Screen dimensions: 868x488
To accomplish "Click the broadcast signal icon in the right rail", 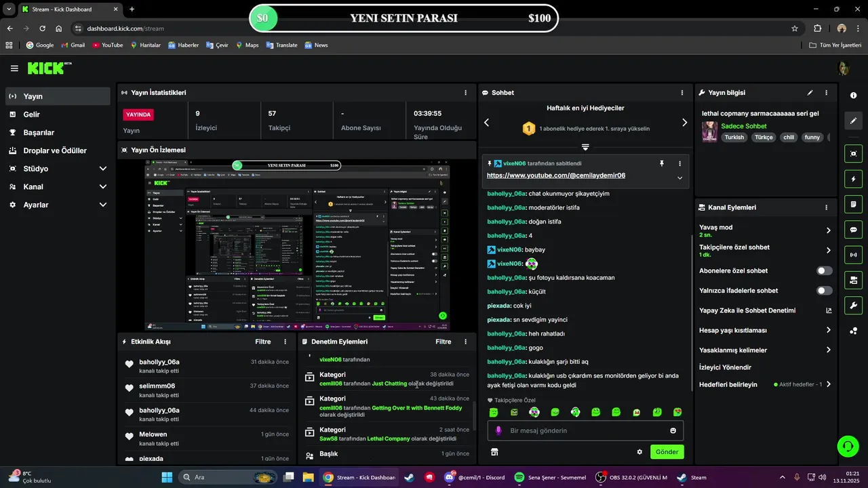I will (x=853, y=255).
